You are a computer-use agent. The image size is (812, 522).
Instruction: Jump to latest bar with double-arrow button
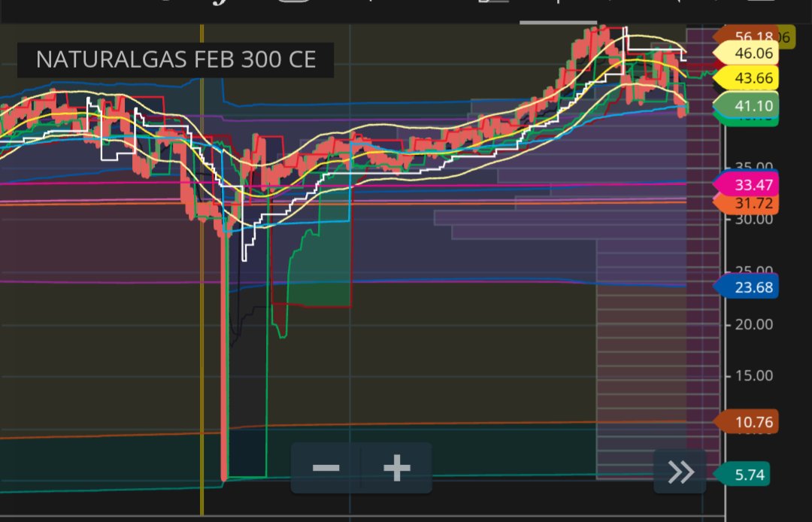680,472
